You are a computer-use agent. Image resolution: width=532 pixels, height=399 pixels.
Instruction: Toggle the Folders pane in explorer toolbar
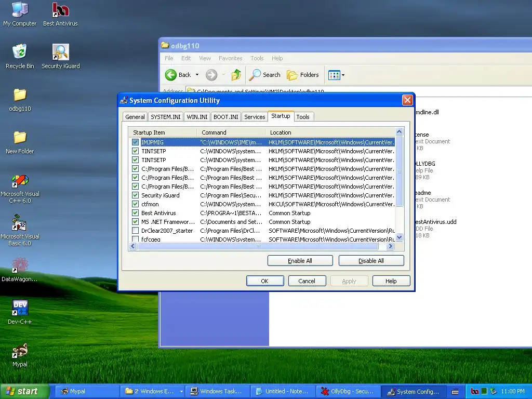[303, 75]
